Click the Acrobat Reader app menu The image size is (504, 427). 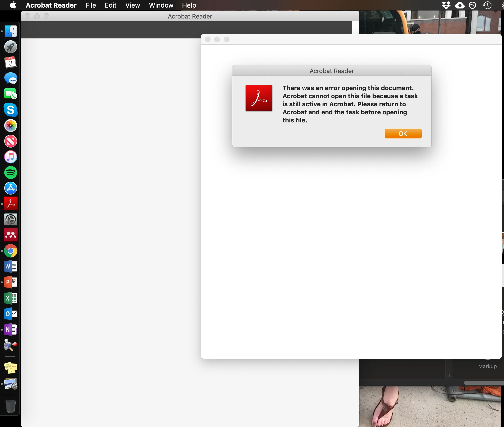point(51,5)
